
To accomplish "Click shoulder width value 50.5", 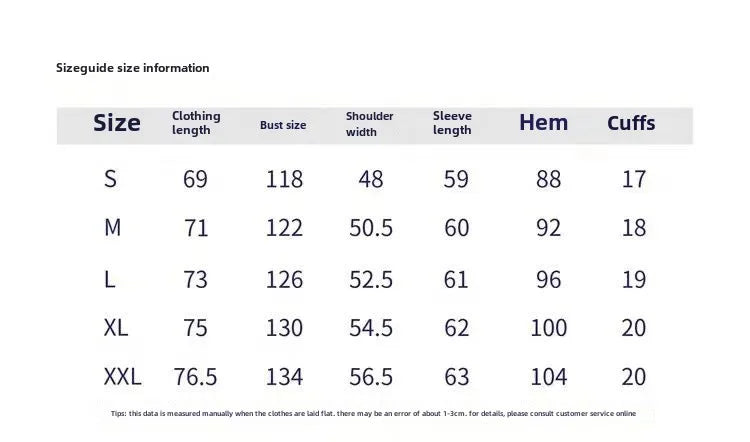I will click(x=371, y=227).
